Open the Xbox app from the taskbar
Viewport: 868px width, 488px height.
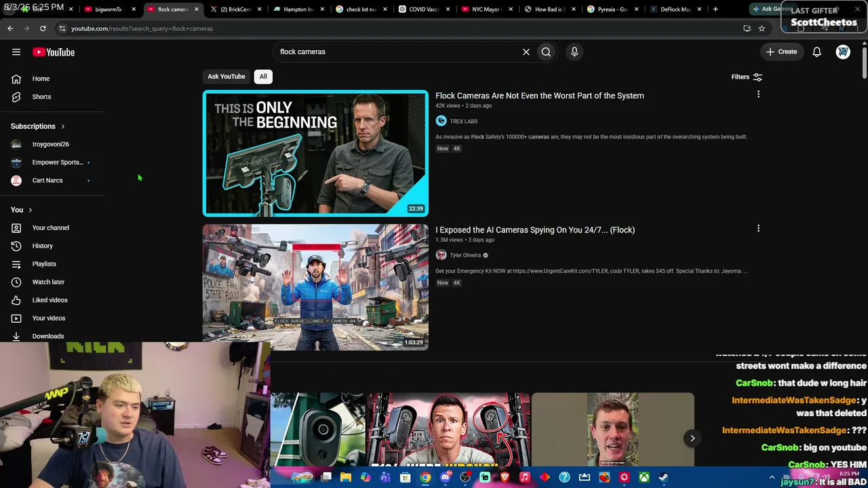(x=644, y=478)
